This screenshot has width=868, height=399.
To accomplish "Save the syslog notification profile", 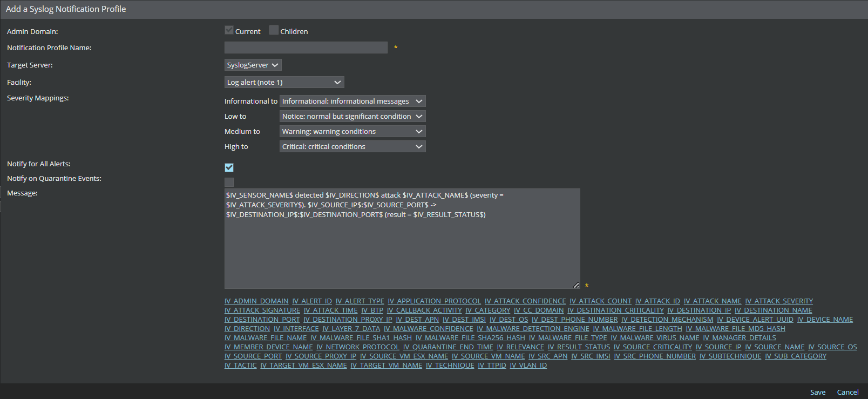I will 818,392.
